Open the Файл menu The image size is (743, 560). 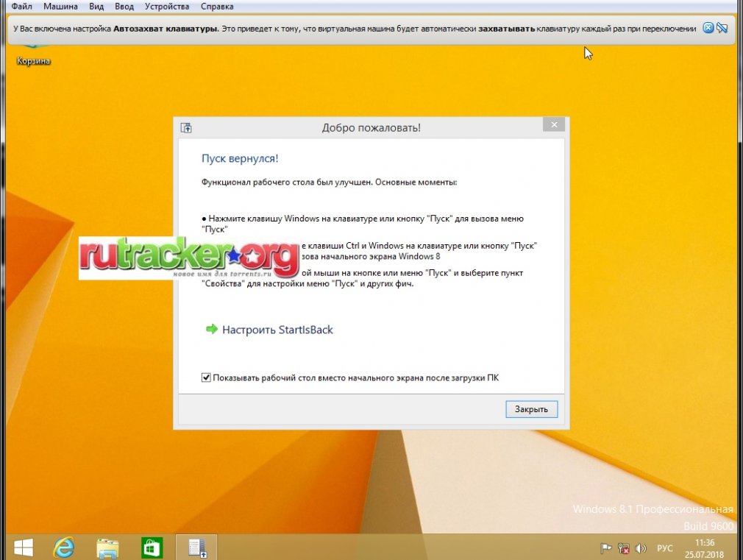point(22,7)
